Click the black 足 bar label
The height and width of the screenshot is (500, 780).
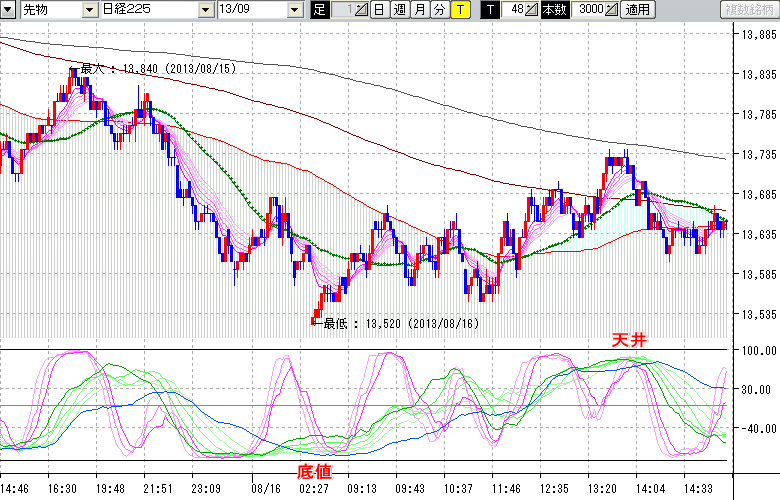(x=320, y=10)
